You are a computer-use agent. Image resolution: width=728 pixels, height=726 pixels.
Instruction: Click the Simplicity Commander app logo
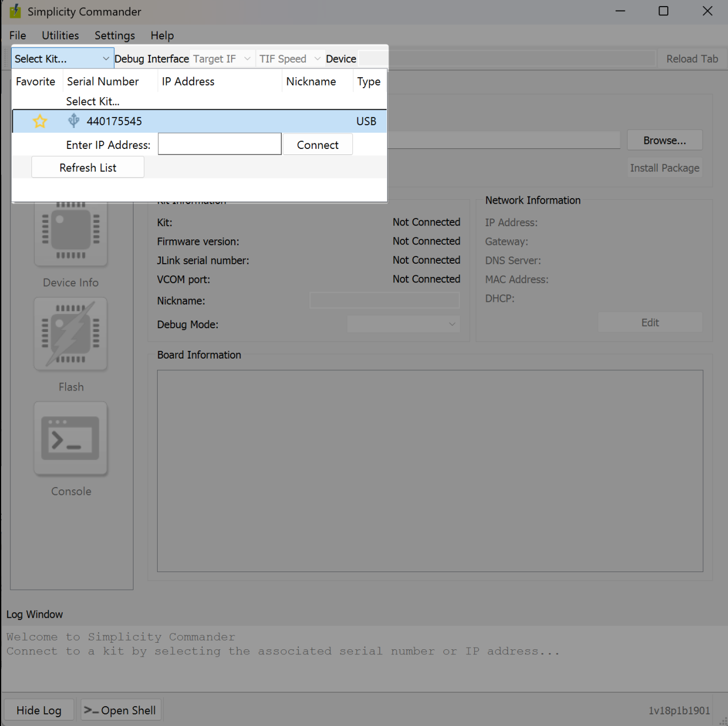[x=15, y=12]
